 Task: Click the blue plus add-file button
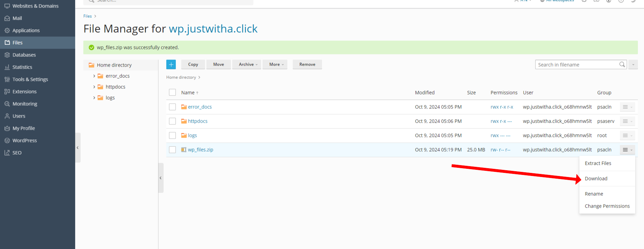(x=171, y=65)
